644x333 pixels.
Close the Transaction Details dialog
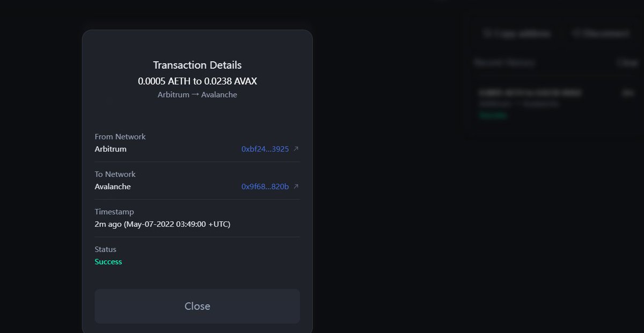click(197, 306)
